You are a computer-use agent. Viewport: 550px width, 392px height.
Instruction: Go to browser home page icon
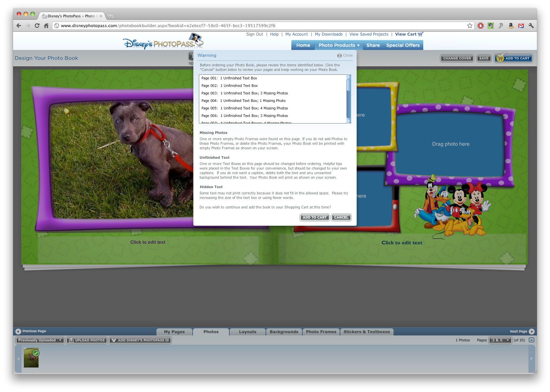46,25
